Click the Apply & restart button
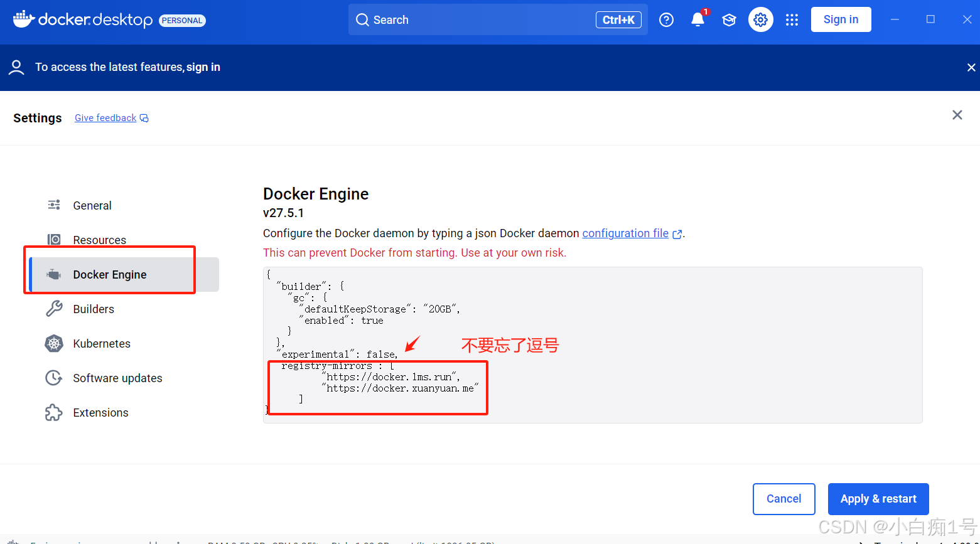This screenshot has height=544, width=980. click(878, 499)
